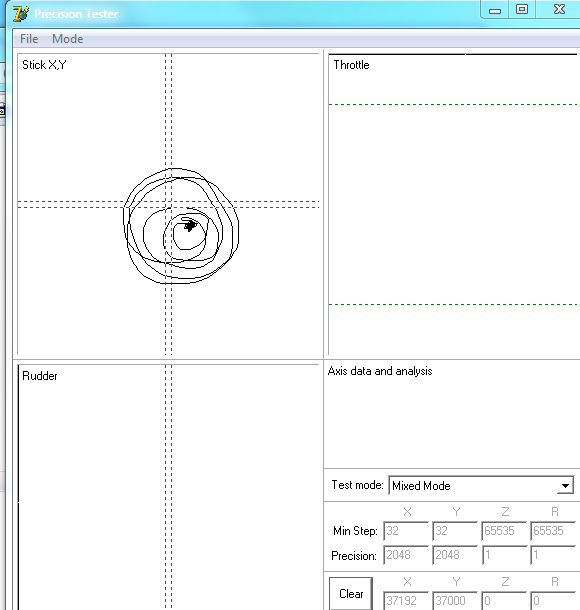This screenshot has width=580, height=610.
Task: Click the Min Step Y field
Action: pyautogui.click(x=455, y=531)
